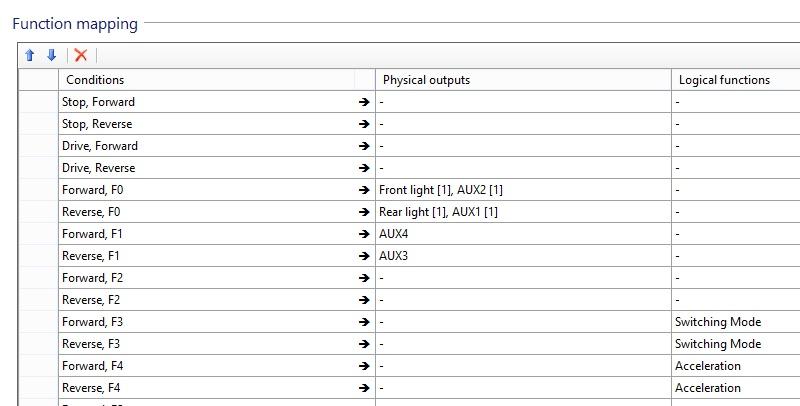The width and height of the screenshot is (800, 406).
Task: Click the arrow in the Reverse, F4 row
Action: 364,388
